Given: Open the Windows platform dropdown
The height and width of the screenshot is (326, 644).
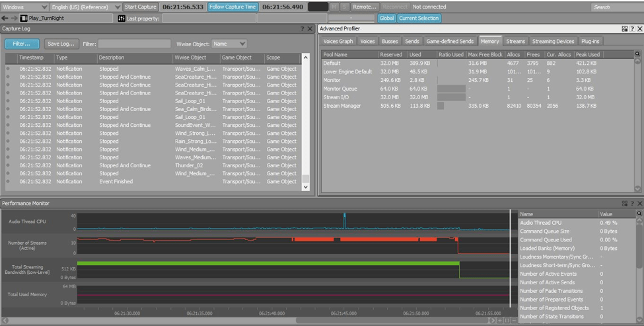Looking at the screenshot, I should (x=24, y=7).
